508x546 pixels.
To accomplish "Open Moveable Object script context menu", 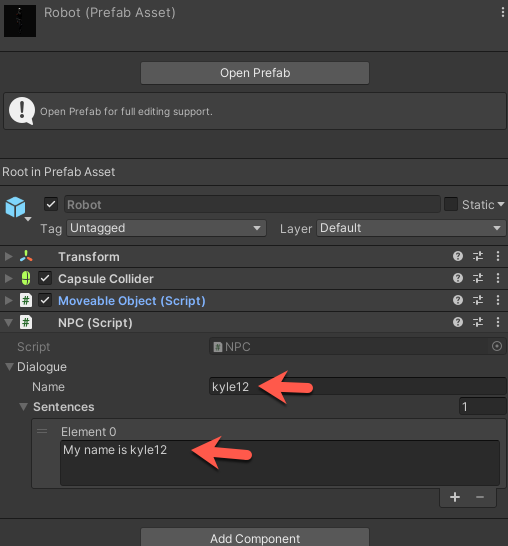I will click(x=498, y=300).
